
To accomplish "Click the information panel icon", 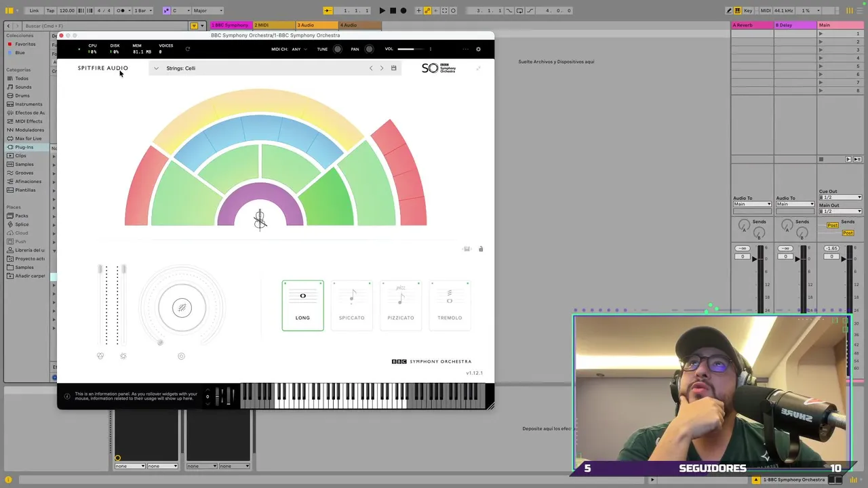I will pyautogui.click(x=67, y=396).
